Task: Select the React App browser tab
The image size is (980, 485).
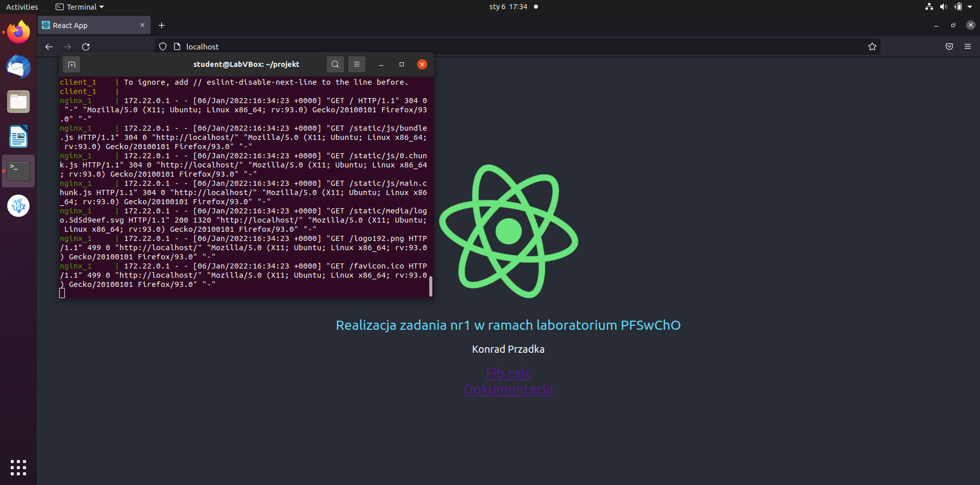Action: [x=94, y=25]
